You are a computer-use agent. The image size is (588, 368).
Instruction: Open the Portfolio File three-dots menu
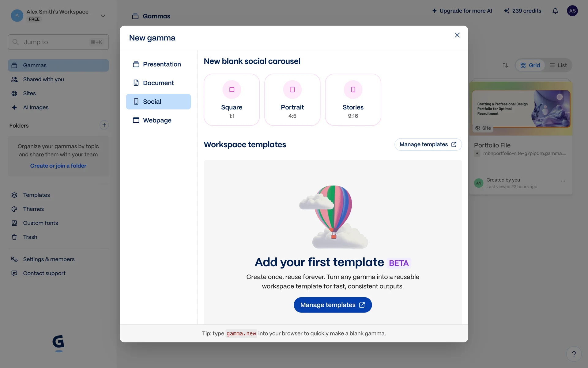coord(563,181)
